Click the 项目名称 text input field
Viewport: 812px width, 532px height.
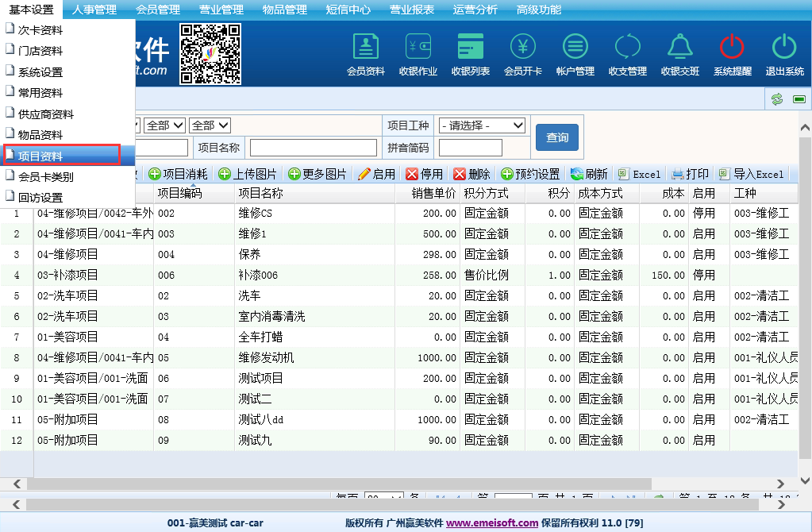point(314,148)
